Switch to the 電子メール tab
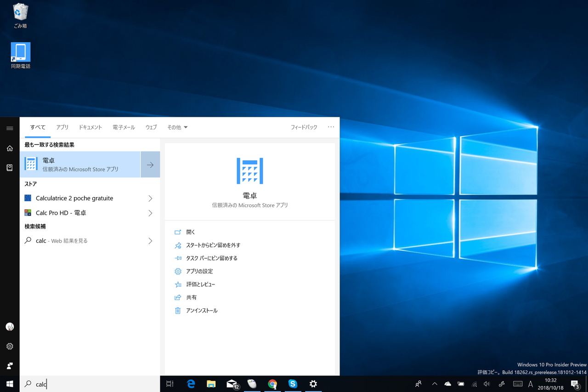This screenshot has width=588, height=392. coord(123,127)
